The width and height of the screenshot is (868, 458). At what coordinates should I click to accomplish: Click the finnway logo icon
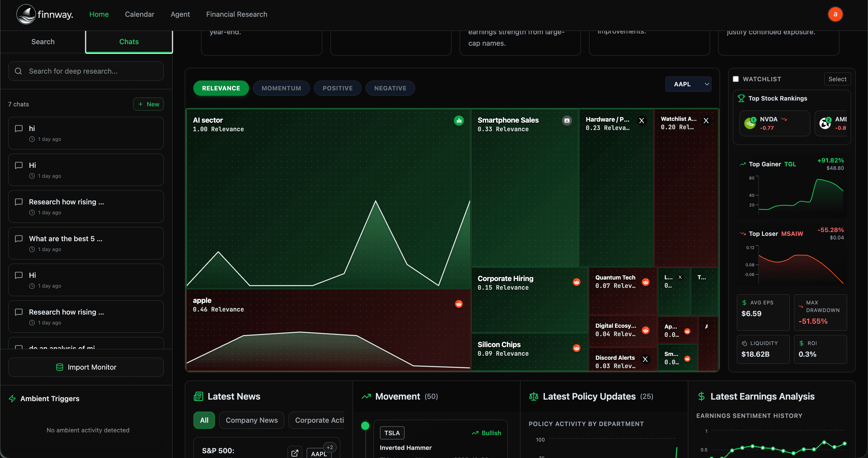click(26, 14)
